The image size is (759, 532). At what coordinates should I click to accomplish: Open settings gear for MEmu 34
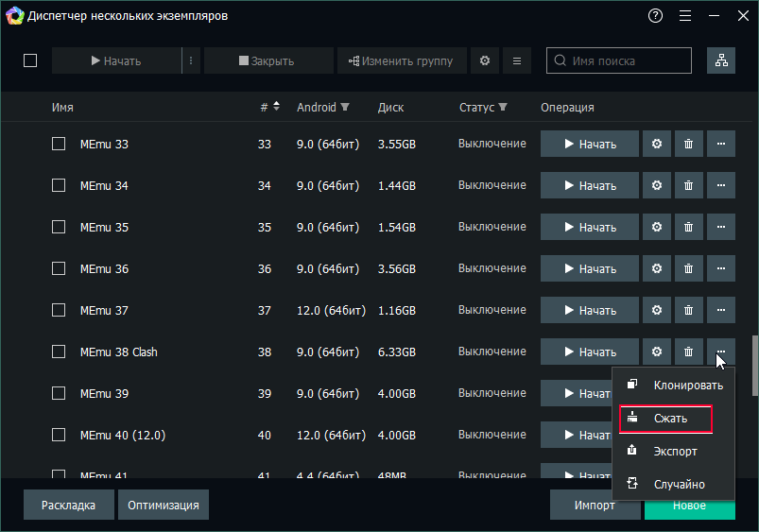click(656, 185)
